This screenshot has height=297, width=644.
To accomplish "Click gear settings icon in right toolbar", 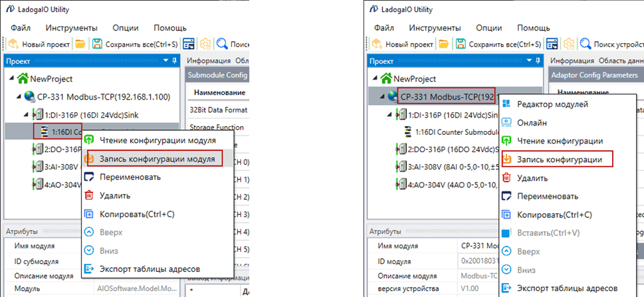I will (x=569, y=44).
